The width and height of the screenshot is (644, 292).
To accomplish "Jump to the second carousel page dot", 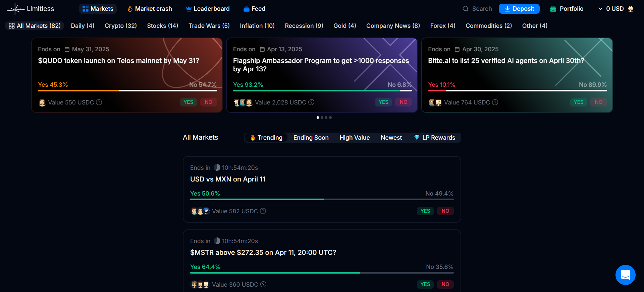I will pyautogui.click(x=322, y=118).
